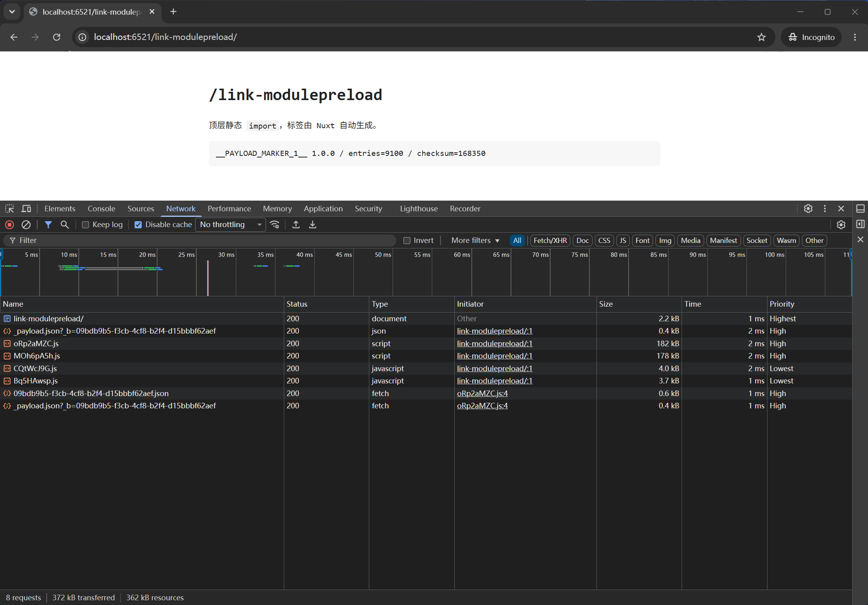Check the Invert filter checkbox

406,241
